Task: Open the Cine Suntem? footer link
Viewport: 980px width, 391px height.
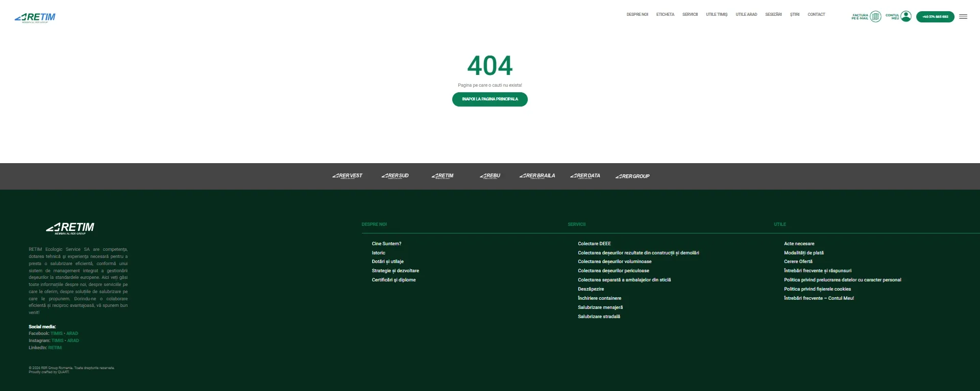Action: 386,244
